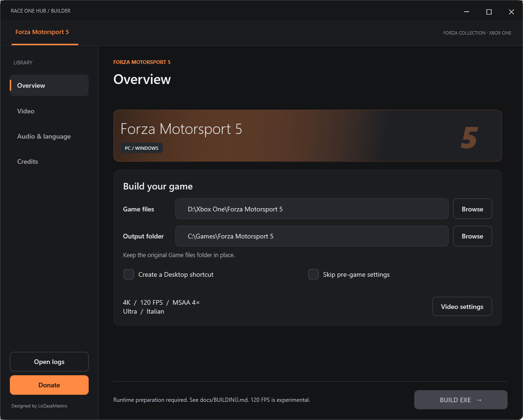Select Overview in the library sidebar
523x420 pixels.
49,85
